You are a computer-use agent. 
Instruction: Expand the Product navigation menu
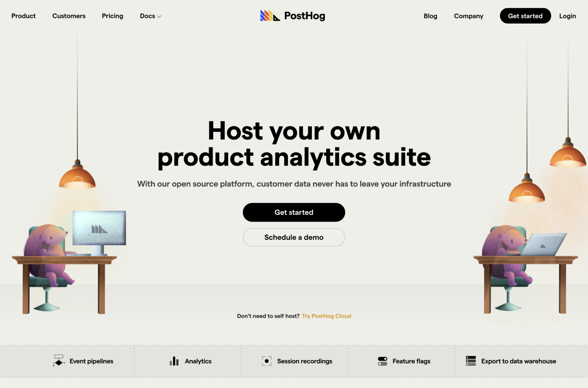24,16
